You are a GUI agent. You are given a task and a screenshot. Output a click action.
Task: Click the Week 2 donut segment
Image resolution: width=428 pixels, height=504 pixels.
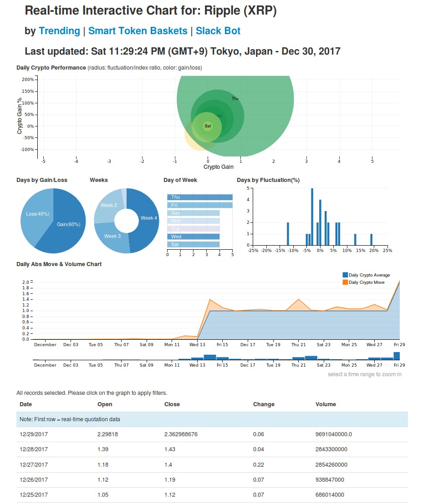tap(108, 205)
